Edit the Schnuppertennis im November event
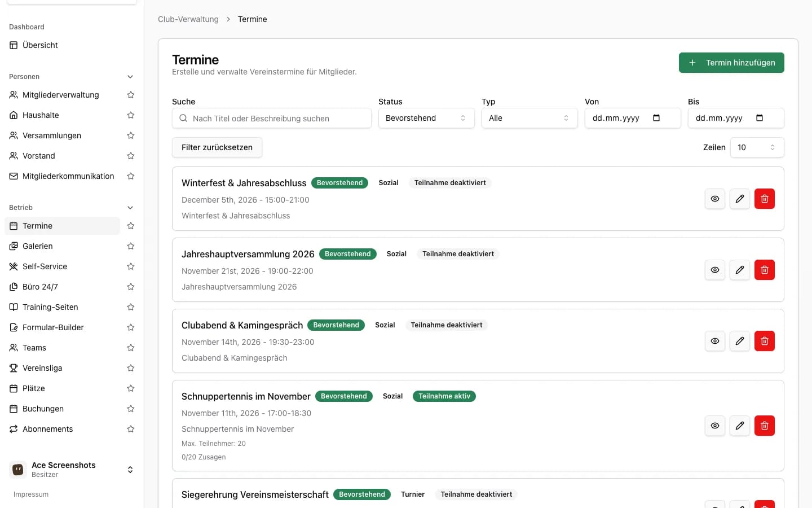This screenshot has width=812, height=508. click(x=740, y=426)
